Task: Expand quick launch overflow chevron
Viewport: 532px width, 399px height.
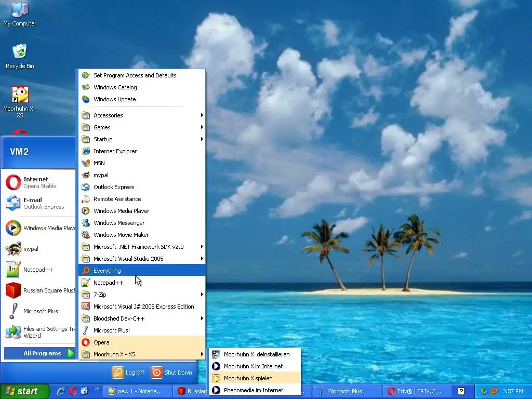Action: (97, 389)
